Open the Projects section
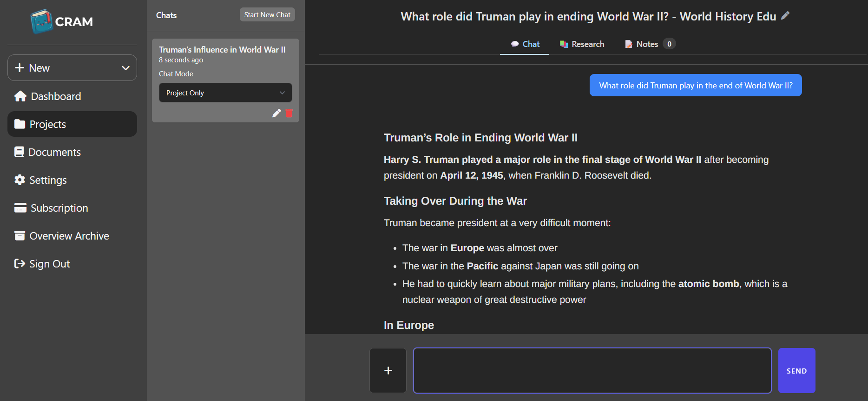 pos(72,124)
